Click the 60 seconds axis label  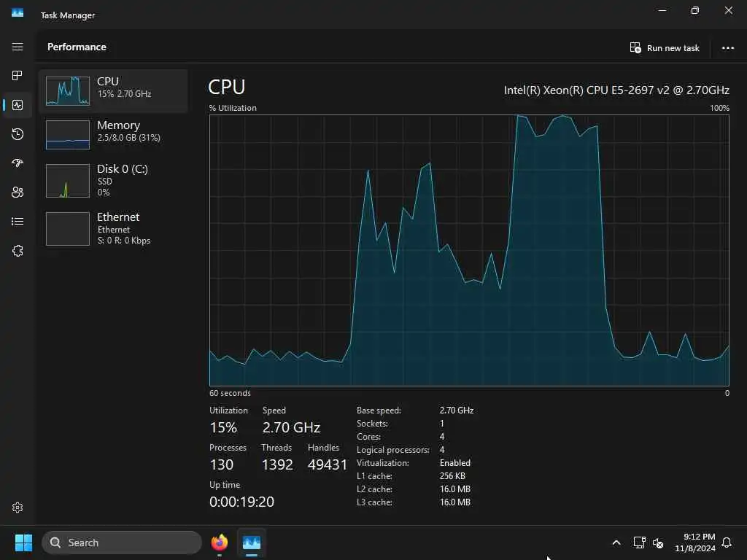pyautogui.click(x=230, y=393)
